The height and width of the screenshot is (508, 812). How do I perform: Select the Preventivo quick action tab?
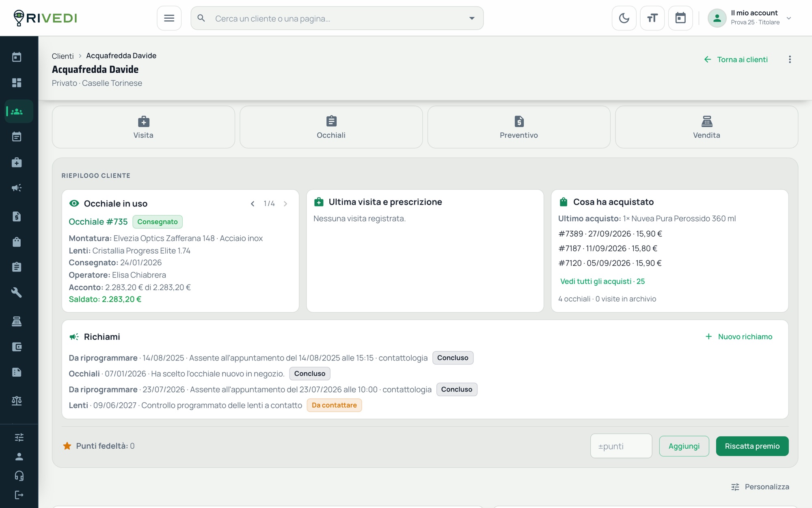pyautogui.click(x=519, y=127)
